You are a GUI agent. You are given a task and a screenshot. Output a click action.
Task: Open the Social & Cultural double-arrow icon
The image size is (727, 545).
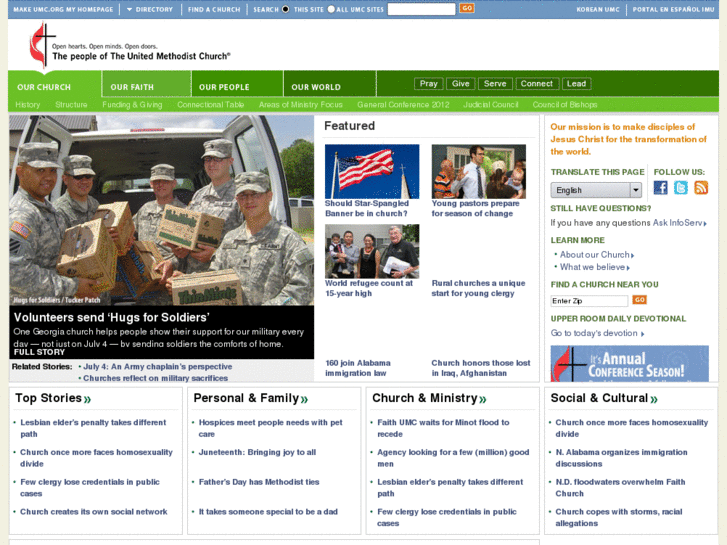654,399
